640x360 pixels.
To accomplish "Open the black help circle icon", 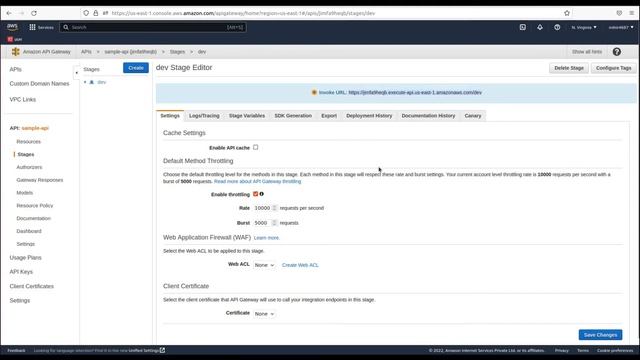I will coord(617,52).
